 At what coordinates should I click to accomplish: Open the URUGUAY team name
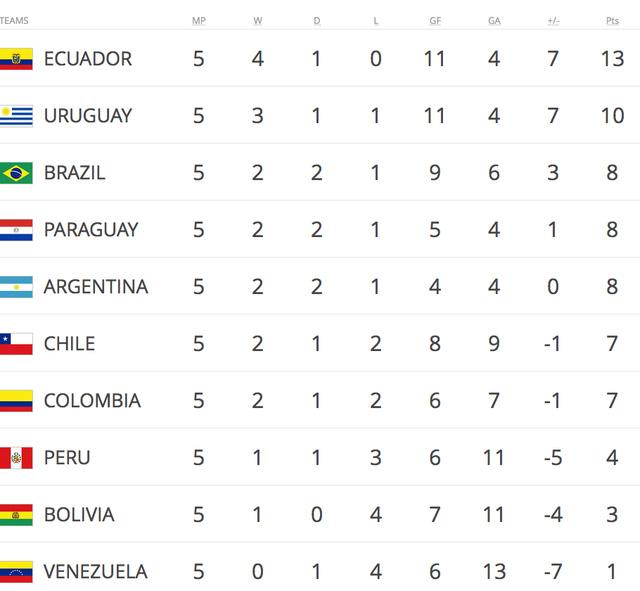88,116
